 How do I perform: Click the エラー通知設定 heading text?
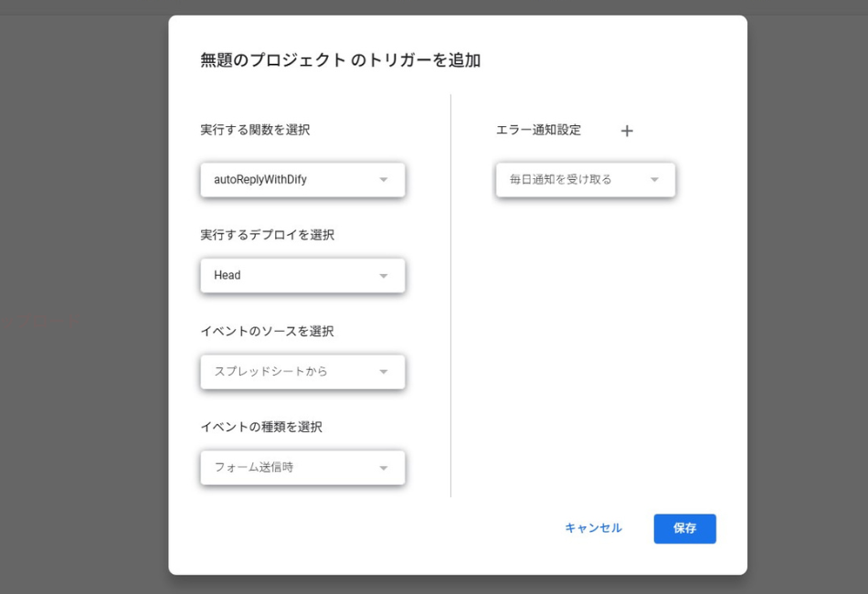coord(538,130)
